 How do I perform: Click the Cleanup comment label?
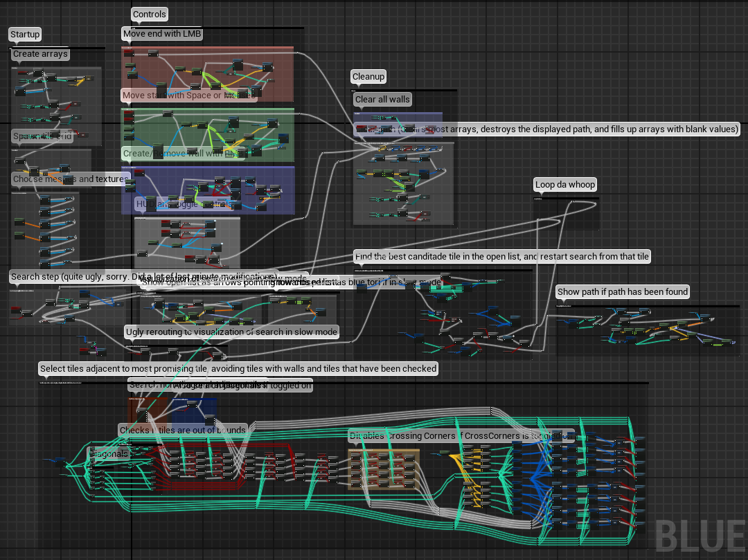click(x=368, y=77)
